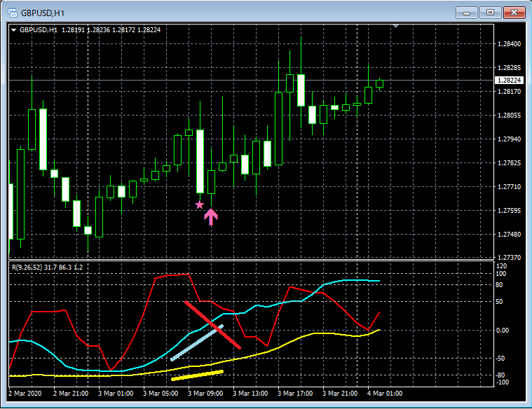Click the GBPUSD,H1 chart window icon
Screen dimensions: 532x409
click(13, 13)
